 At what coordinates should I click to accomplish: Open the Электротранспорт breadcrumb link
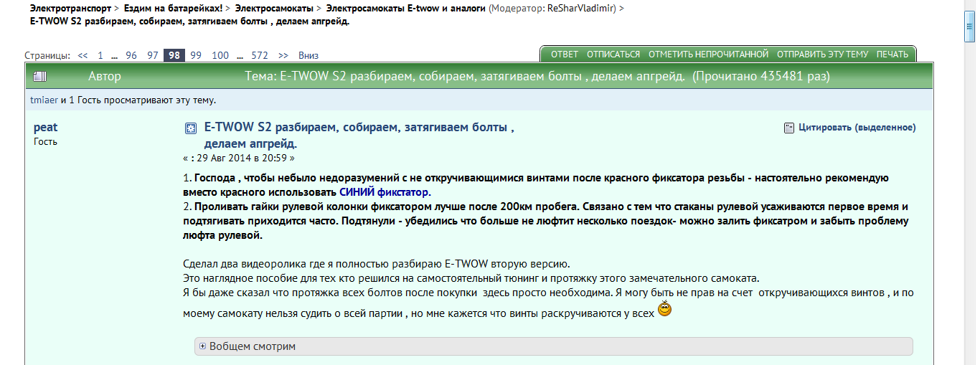click(70, 9)
